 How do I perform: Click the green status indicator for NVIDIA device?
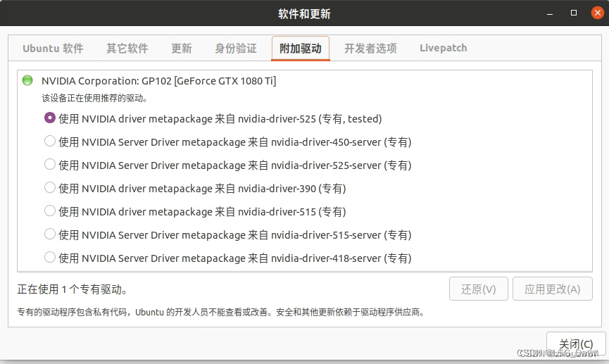pos(27,80)
